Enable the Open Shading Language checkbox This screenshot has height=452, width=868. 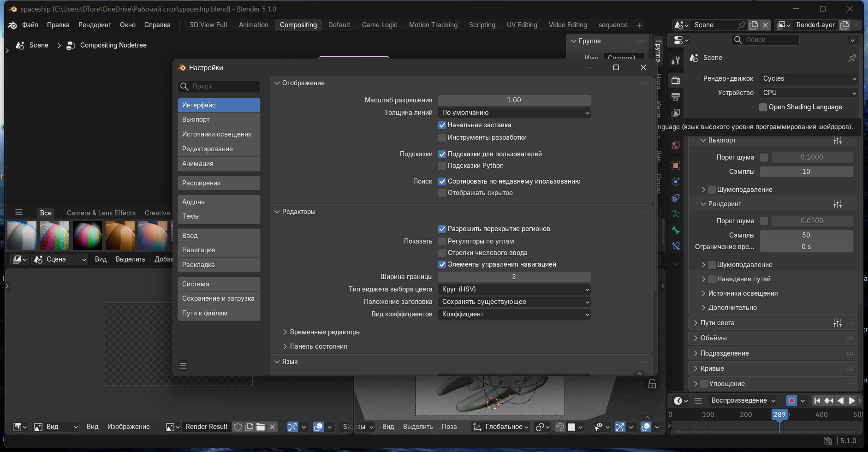(x=763, y=107)
